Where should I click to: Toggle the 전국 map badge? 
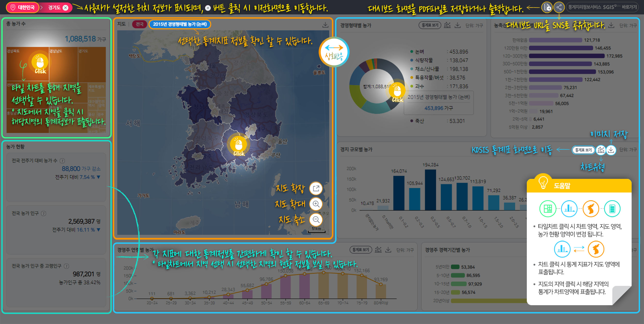coord(139,24)
